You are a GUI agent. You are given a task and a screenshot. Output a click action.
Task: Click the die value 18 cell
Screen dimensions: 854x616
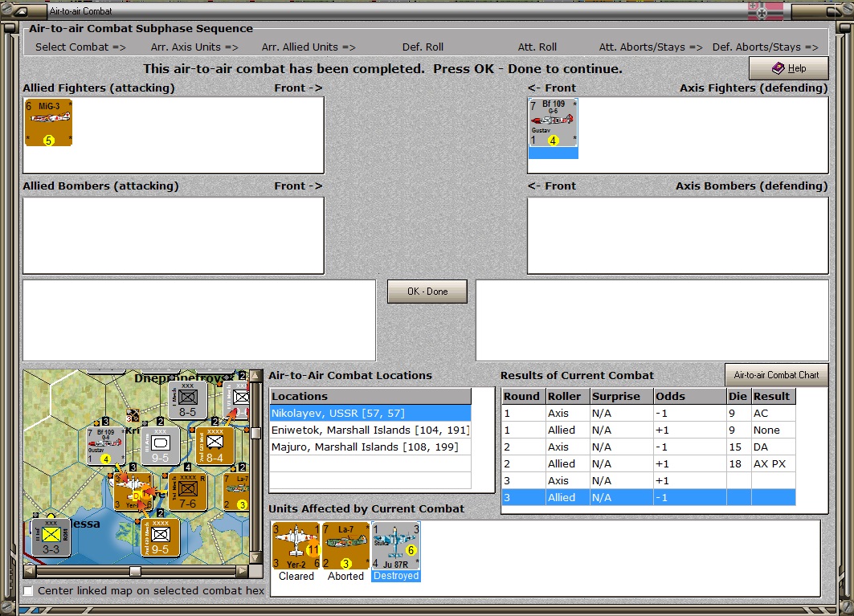click(738, 463)
